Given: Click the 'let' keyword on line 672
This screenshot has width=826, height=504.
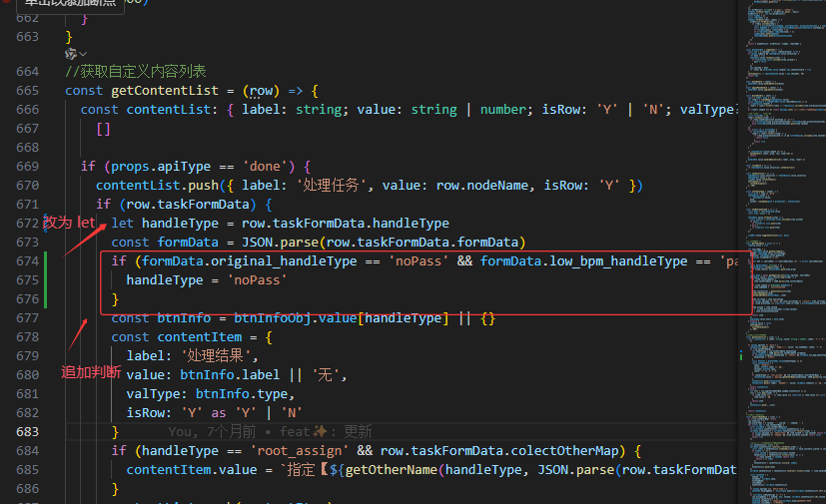Looking at the screenshot, I should (x=122, y=223).
